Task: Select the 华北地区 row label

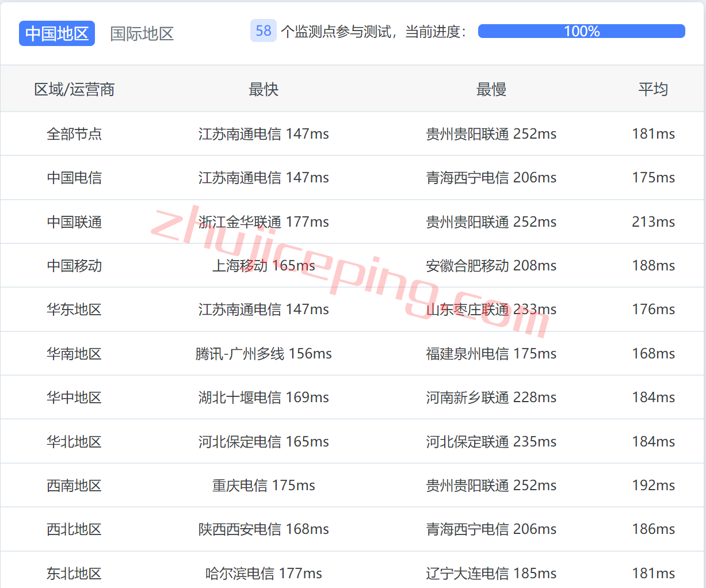Action: coord(74,442)
